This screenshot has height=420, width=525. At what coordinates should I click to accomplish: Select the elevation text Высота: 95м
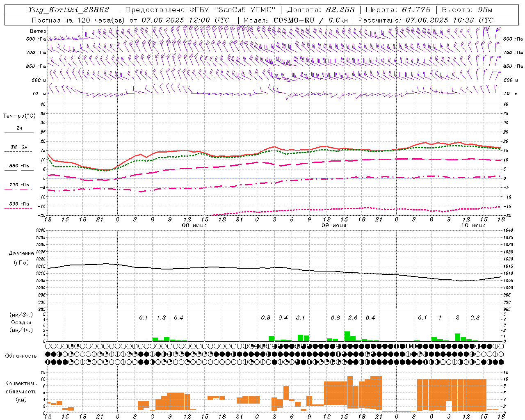click(467, 10)
